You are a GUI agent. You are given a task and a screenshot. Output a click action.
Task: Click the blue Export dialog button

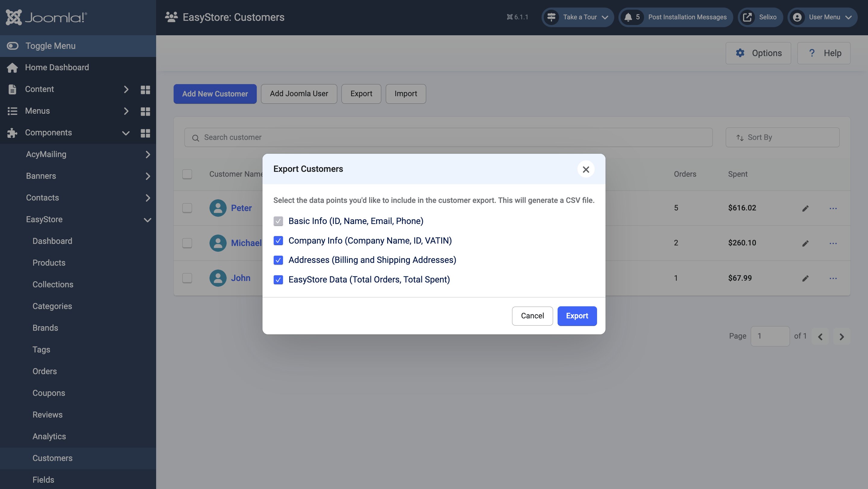pos(577,316)
